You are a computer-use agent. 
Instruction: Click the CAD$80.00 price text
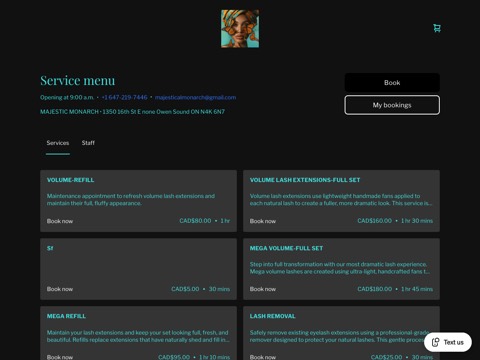pos(195,221)
